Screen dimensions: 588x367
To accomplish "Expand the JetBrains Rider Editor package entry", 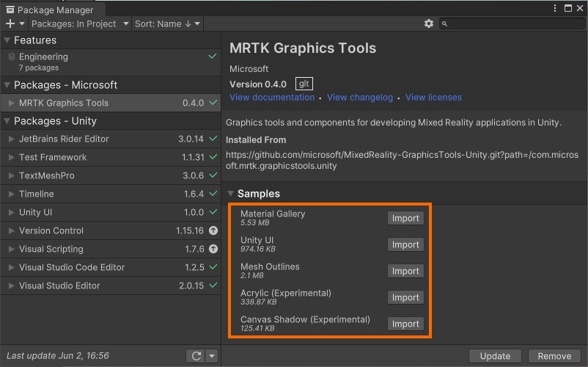I will coord(11,139).
